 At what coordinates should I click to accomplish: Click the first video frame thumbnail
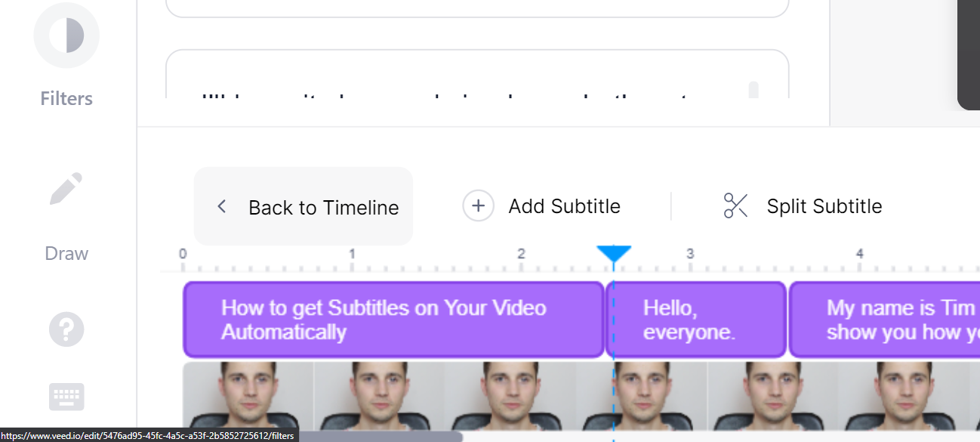coord(248,396)
